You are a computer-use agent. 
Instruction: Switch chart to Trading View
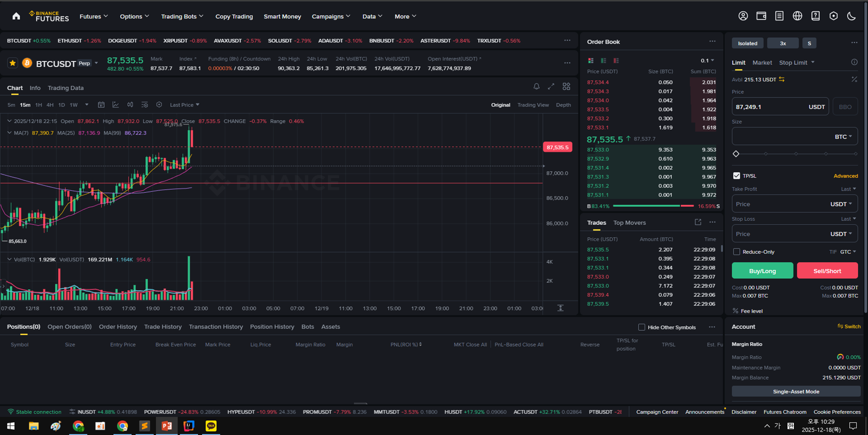pyautogui.click(x=533, y=105)
